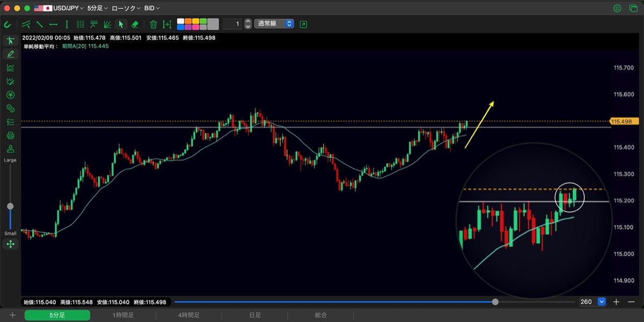Add a new chart tab with plus
Image resolution: width=644 pixels, height=322 pixels.
pos(12,315)
